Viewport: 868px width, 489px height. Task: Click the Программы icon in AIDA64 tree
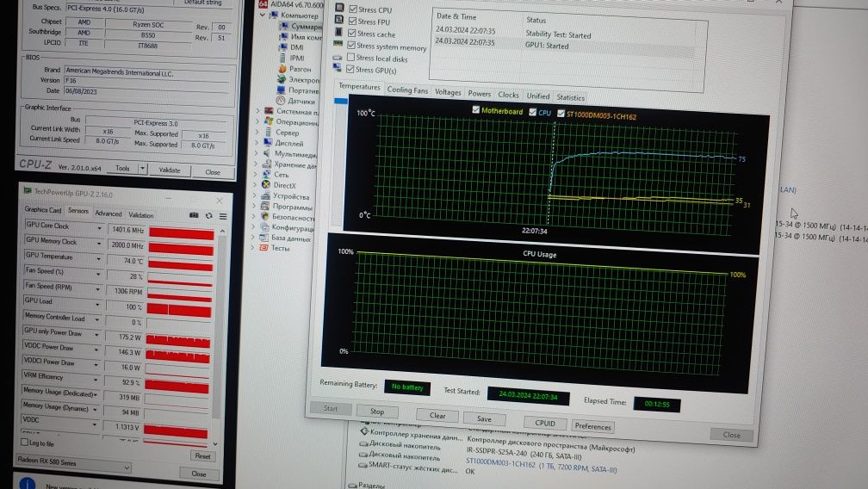click(266, 207)
